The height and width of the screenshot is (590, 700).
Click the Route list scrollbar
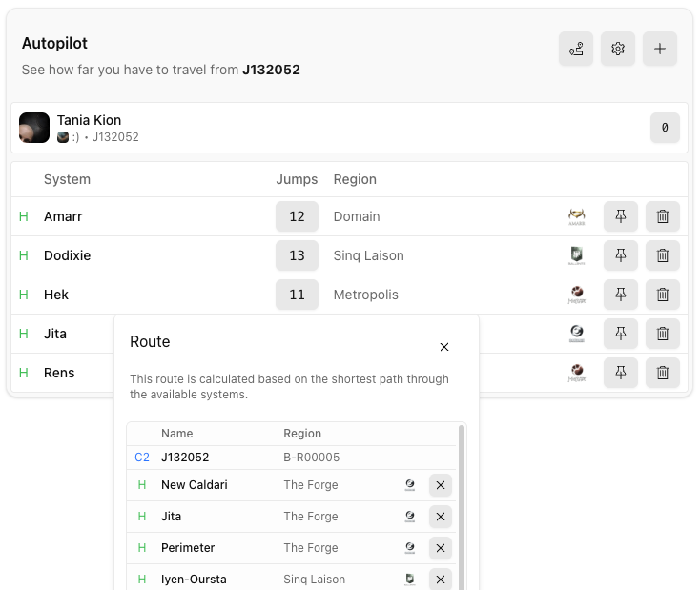[x=462, y=507]
